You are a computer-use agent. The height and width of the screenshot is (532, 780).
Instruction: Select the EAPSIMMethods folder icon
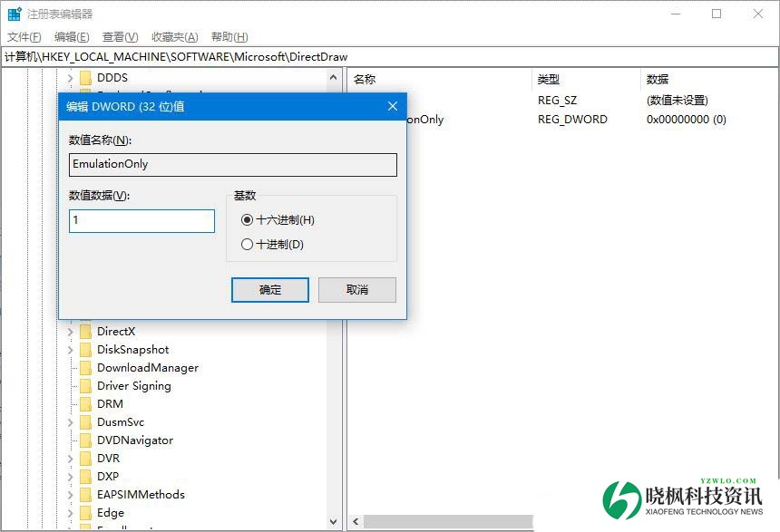coord(85,495)
